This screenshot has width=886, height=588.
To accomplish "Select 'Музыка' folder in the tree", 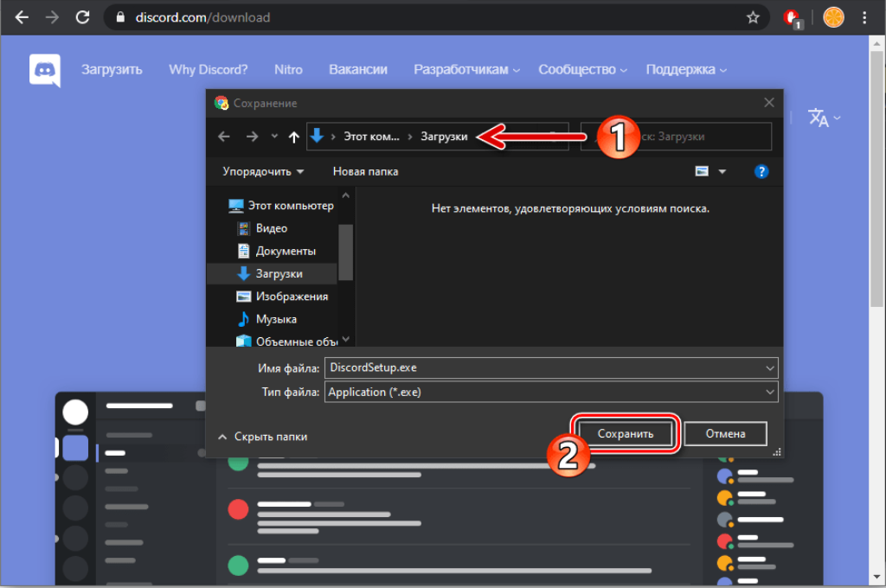I will pyautogui.click(x=266, y=318).
